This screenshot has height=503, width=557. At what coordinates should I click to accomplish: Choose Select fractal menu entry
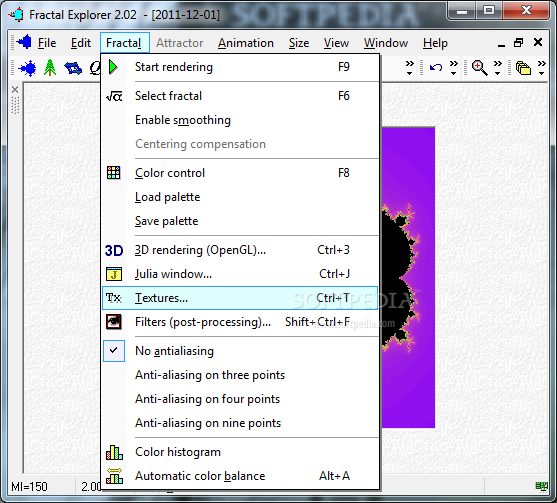coord(240,96)
